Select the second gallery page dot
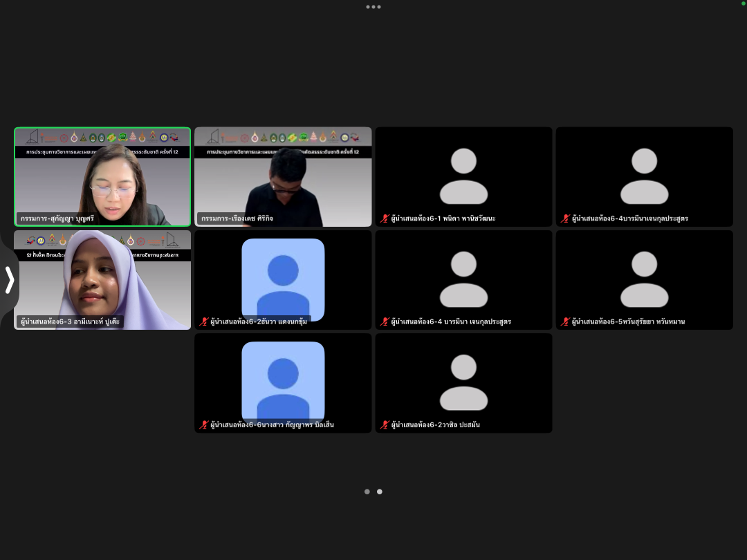747x560 pixels. pyautogui.click(x=380, y=492)
